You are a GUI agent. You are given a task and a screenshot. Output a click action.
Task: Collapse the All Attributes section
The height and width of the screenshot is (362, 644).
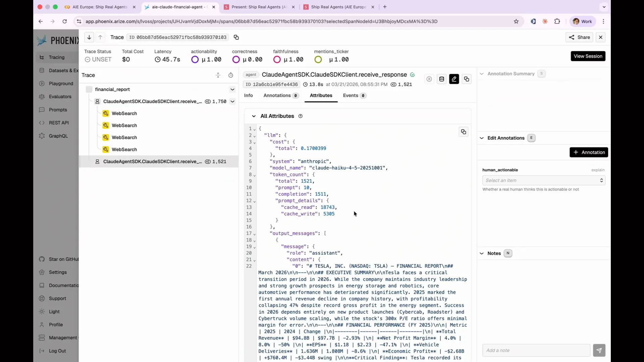coord(254,116)
